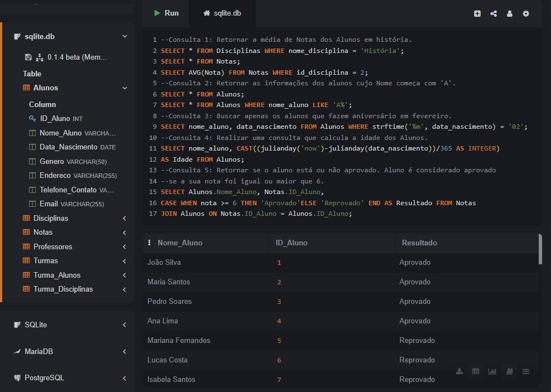This screenshot has width=551, height=392.
Task: Sort by the Resultado column header
Action: click(x=419, y=243)
